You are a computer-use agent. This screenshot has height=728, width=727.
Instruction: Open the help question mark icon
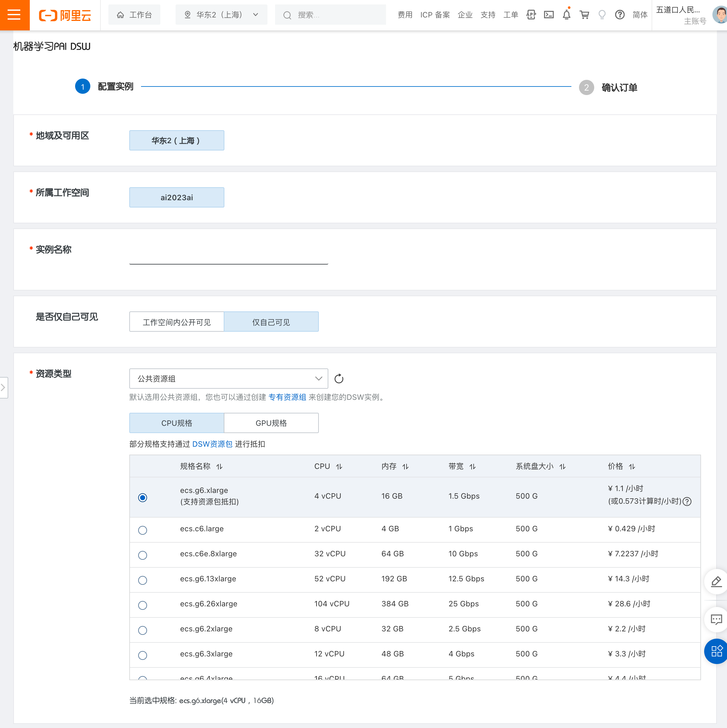tap(620, 15)
